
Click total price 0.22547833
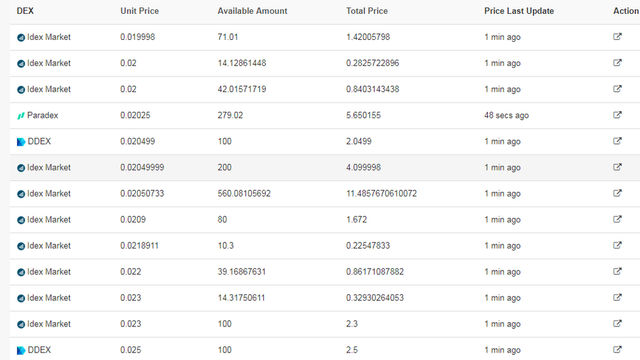tap(368, 246)
